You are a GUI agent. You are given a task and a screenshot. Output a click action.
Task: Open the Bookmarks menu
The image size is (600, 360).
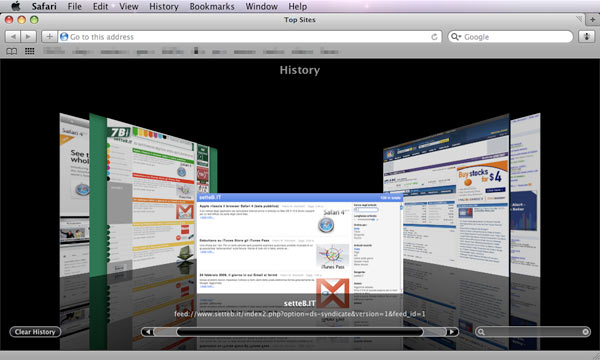[212, 6]
